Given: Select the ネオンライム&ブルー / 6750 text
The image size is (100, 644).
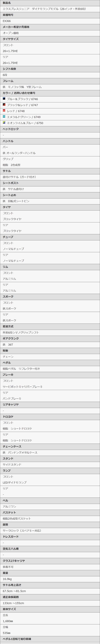Looking at the screenshot, I should pyautogui.click(x=25, y=123).
